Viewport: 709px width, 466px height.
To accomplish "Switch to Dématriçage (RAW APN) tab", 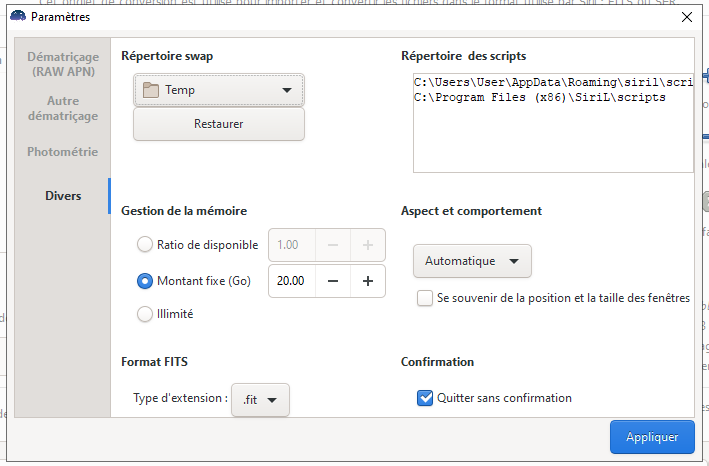I will (62, 64).
